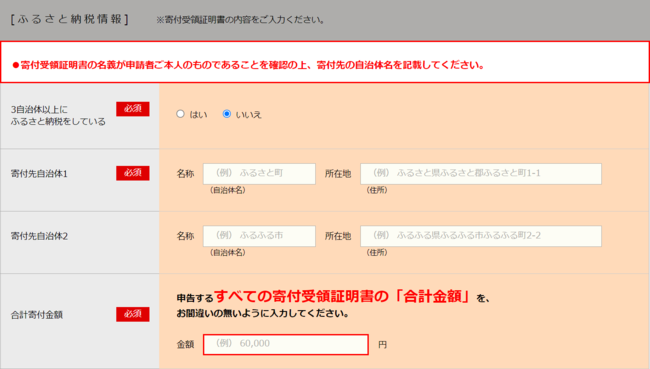This screenshot has height=369, width=650.
Task: Click the 必須 badge beside 3自治体以上に
Action: click(x=133, y=109)
